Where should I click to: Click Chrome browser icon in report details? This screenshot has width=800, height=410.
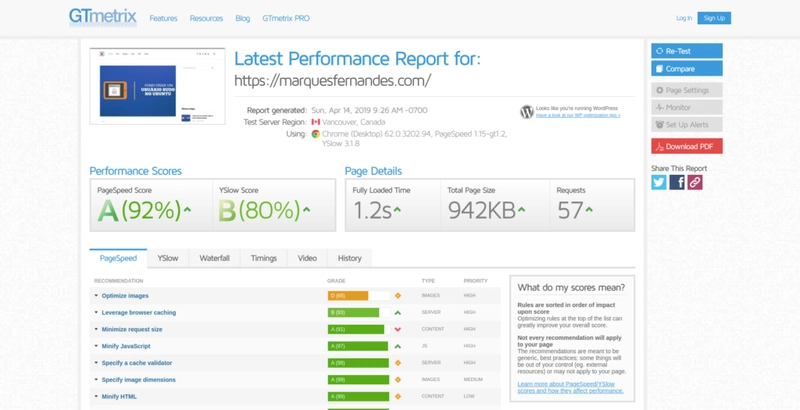(x=316, y=134)
